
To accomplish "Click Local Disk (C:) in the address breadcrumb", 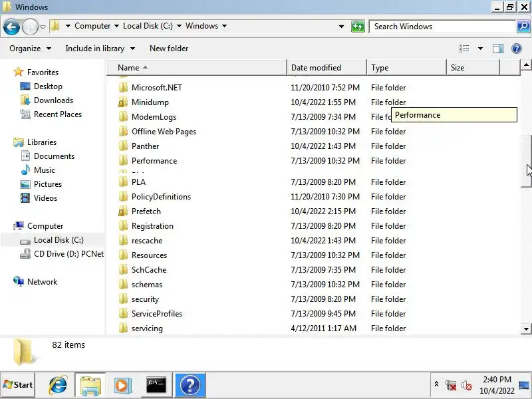I will 148,26.
